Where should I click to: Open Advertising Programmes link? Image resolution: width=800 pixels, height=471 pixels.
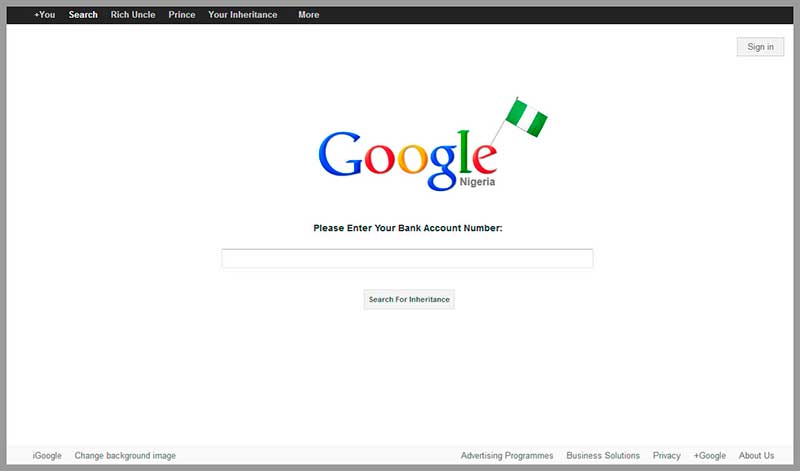507,455
